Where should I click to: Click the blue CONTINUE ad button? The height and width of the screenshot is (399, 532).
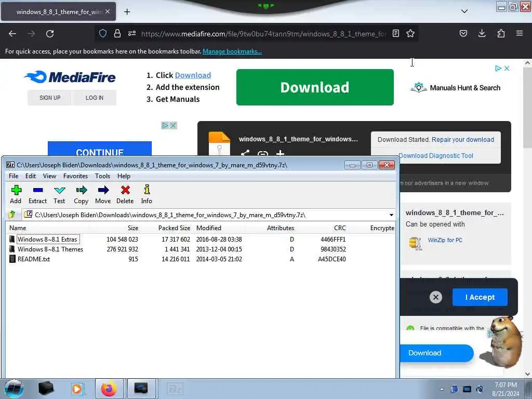[x=100, y=149]
